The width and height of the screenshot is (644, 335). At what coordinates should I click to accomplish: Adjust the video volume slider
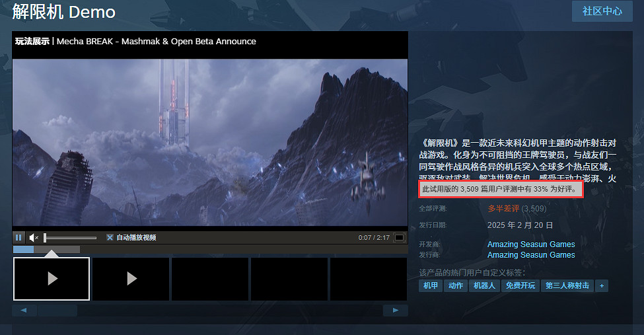pyautogui.click(x=70, y=238)
